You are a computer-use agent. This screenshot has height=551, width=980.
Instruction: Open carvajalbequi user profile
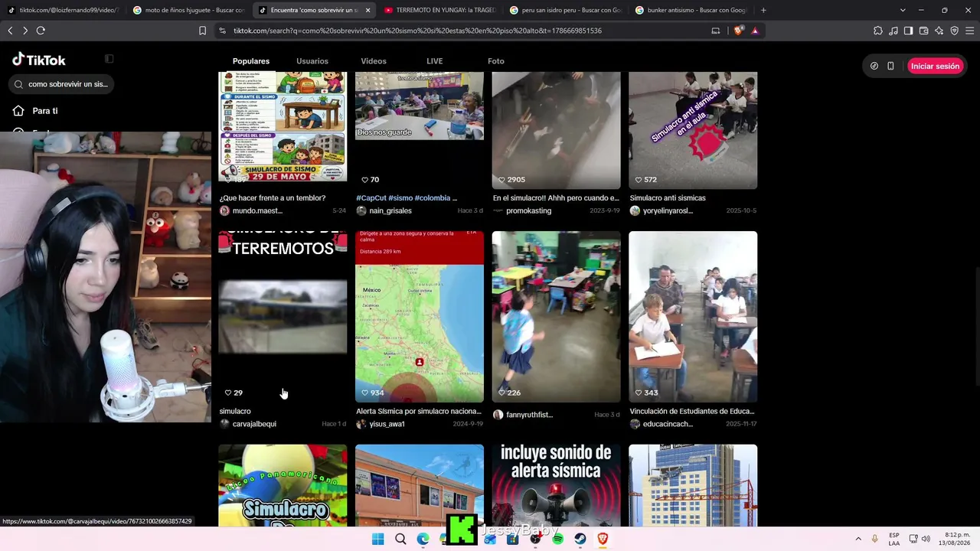(248, 424)
